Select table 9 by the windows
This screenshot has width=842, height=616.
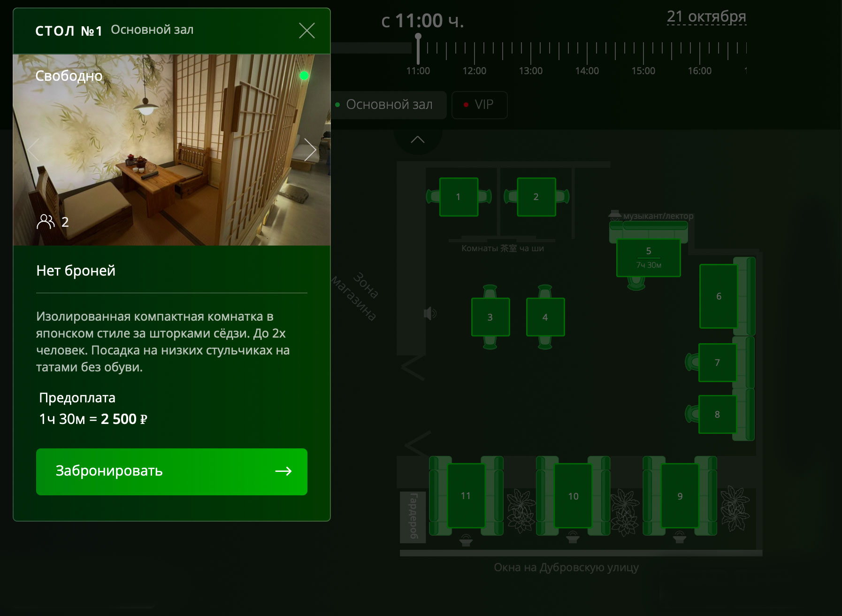point(680,496)
